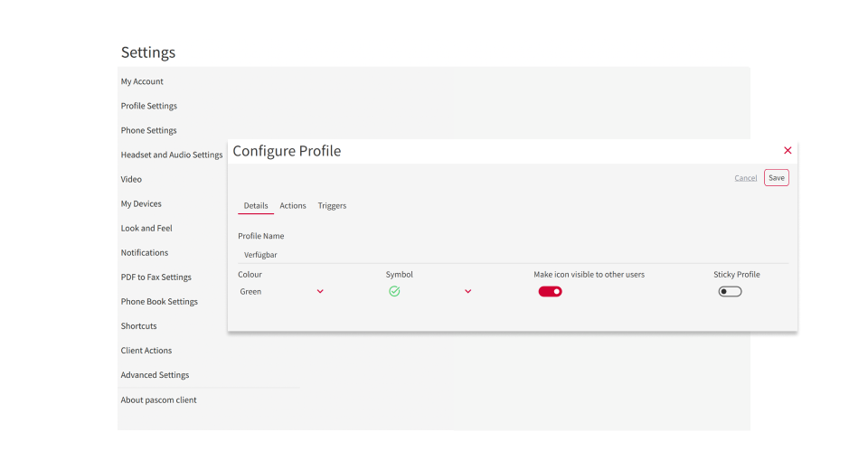Select the Video settings entry
Viewport: 868px width, 470px height.
click(131, 179)
